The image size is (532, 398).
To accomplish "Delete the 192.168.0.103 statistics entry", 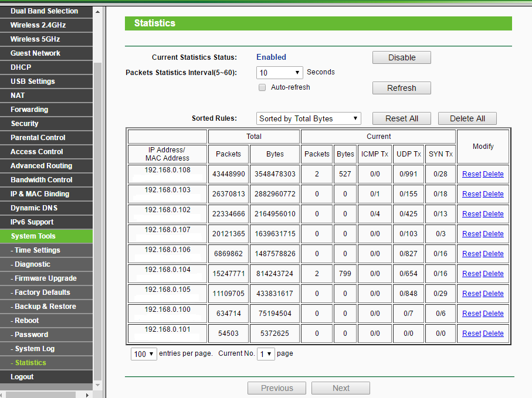I will (x=493, y=194).
